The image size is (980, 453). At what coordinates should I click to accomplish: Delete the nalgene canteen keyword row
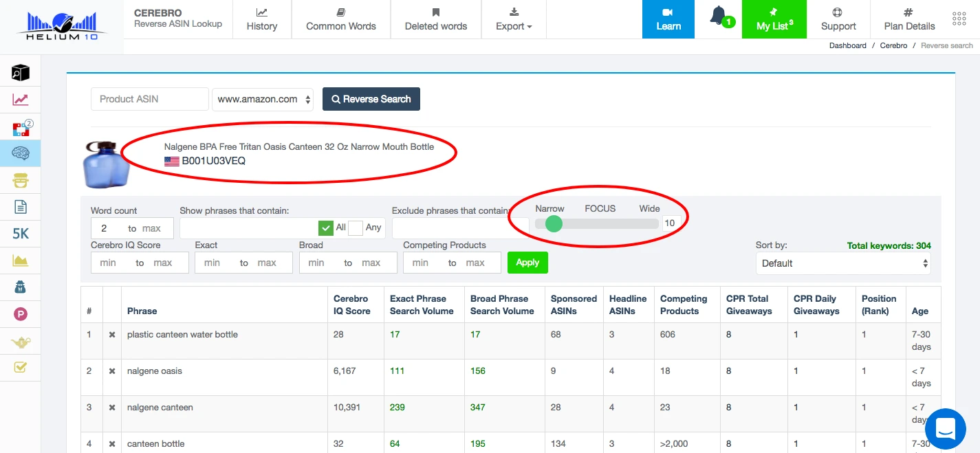(x=112, y=408)
